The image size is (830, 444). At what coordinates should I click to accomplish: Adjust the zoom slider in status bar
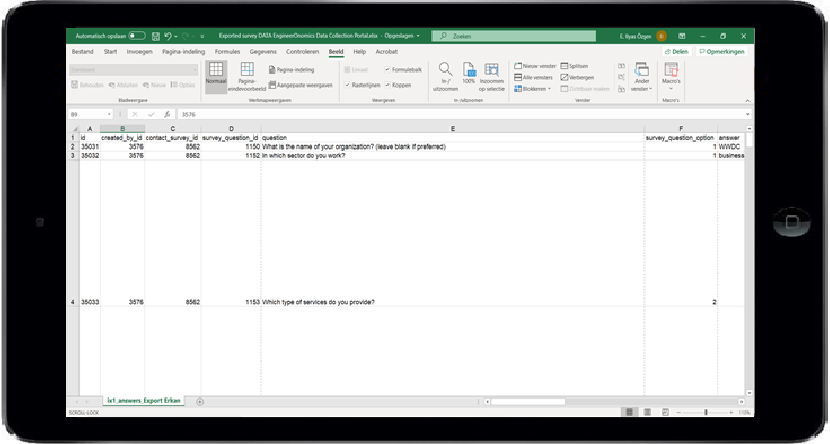coord(707,412)
